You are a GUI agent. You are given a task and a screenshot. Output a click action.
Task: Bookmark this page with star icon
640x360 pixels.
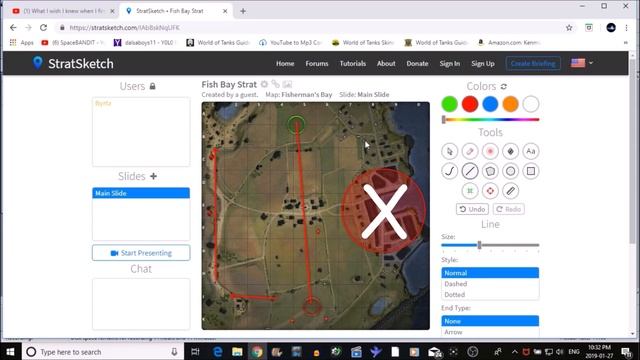(569, 28)
